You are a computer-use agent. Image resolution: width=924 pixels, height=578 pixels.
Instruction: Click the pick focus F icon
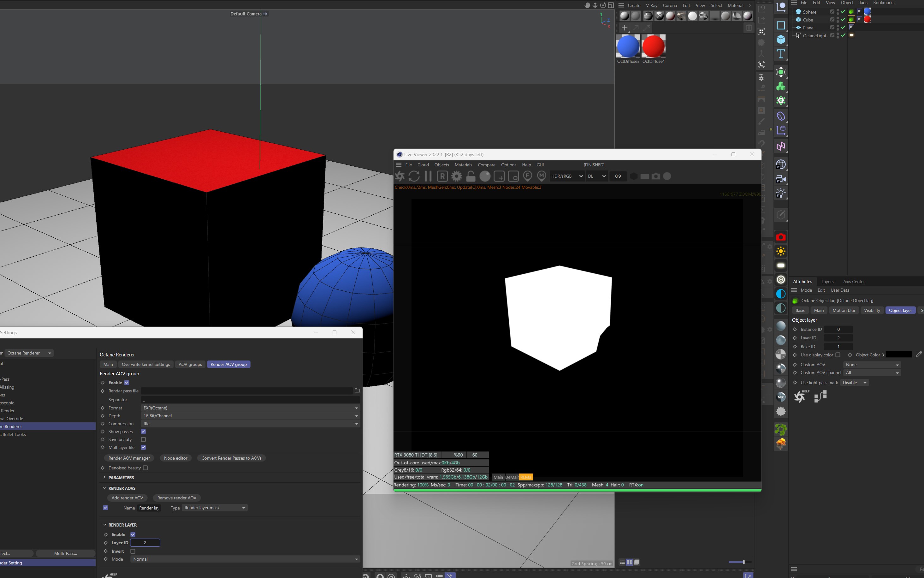click(527, 176)
